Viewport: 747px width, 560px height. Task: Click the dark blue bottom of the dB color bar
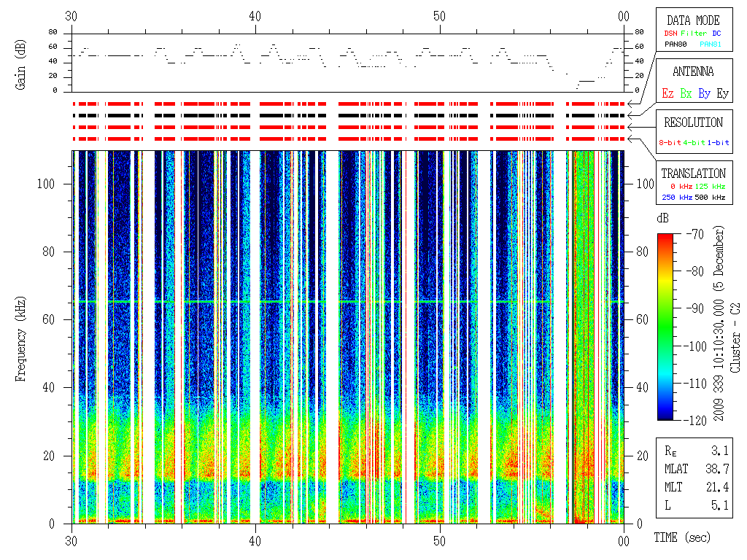tap(666, 416)
